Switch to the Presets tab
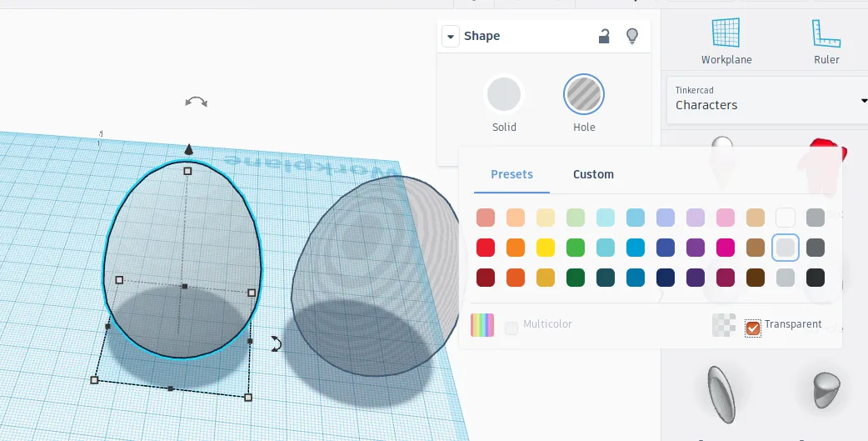Viewport: 868px width, 441px height. click(511, 174)
